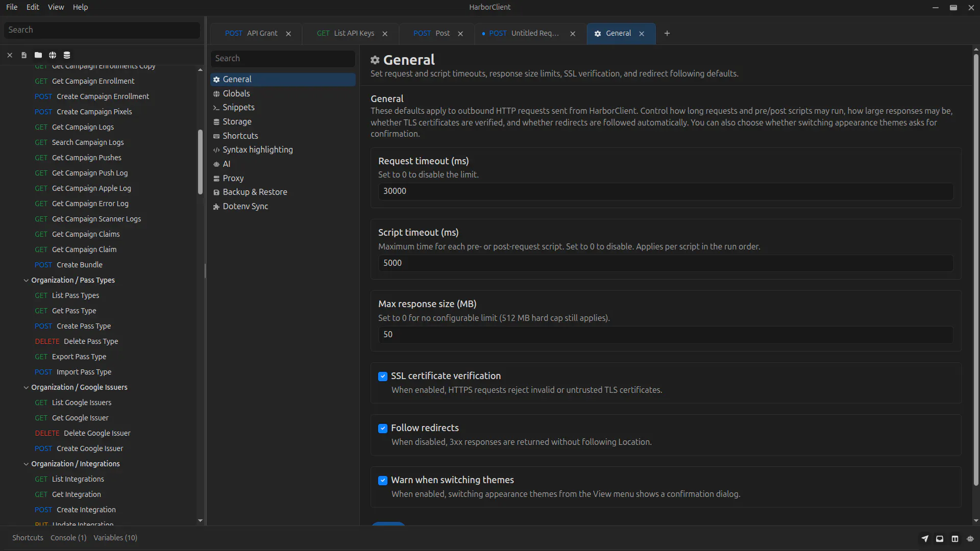Toggle SSL certificate verification checkbox
980x551 pixels.
coord(383,377)
